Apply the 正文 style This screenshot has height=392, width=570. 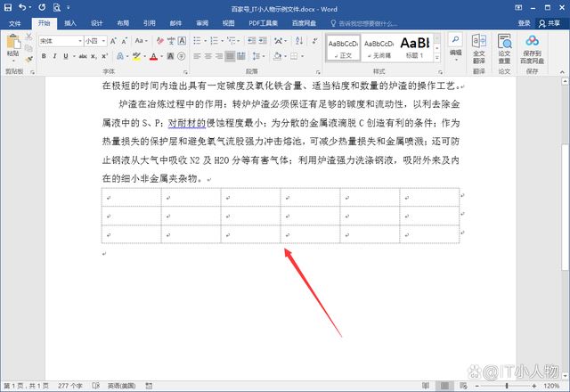343,48
